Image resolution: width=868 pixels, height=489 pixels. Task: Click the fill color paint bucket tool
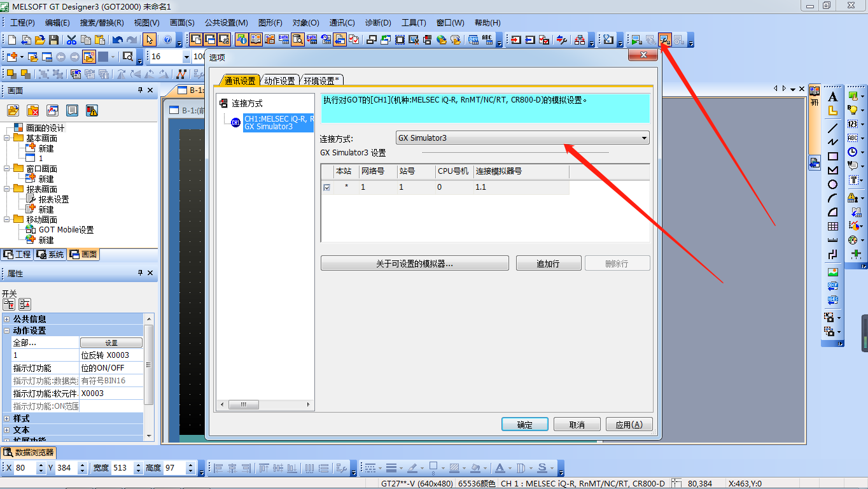(x=475, y=468)
